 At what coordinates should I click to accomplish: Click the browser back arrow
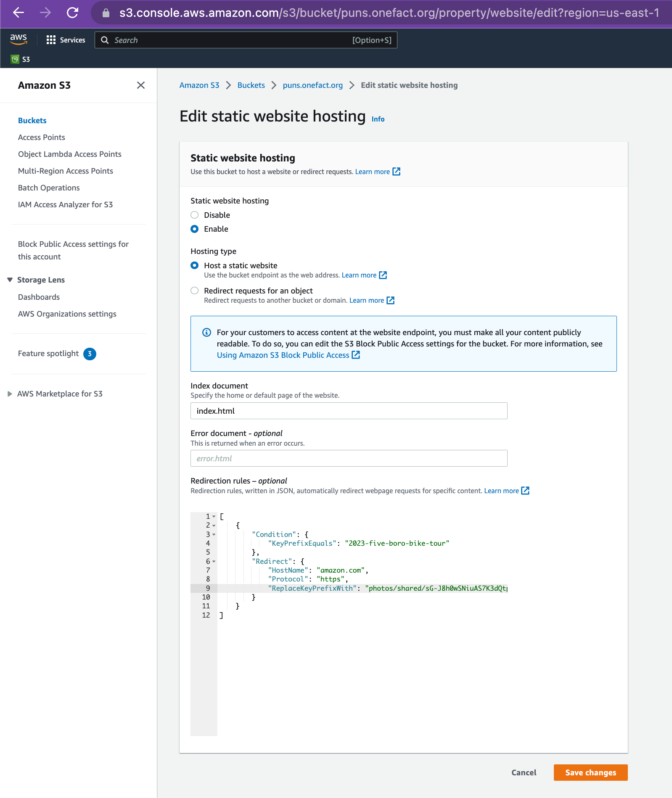[x=19, y=13]
